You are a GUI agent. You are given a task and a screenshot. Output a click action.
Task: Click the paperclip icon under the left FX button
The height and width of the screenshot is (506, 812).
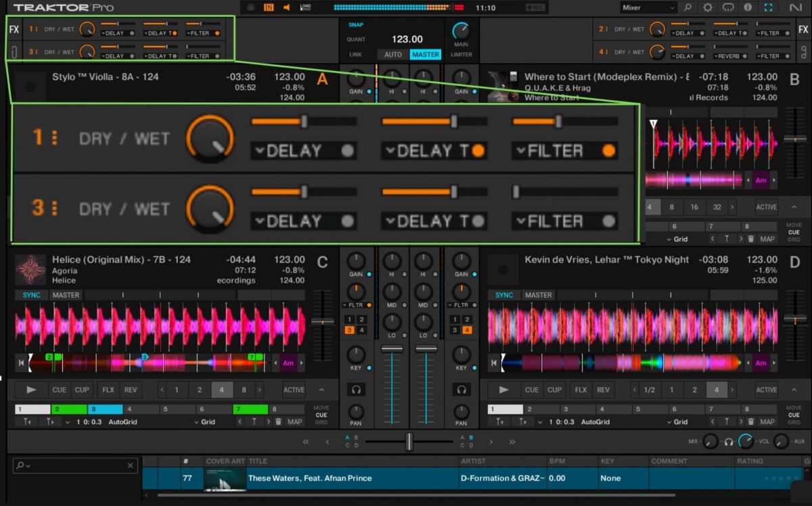click(14, 51)
